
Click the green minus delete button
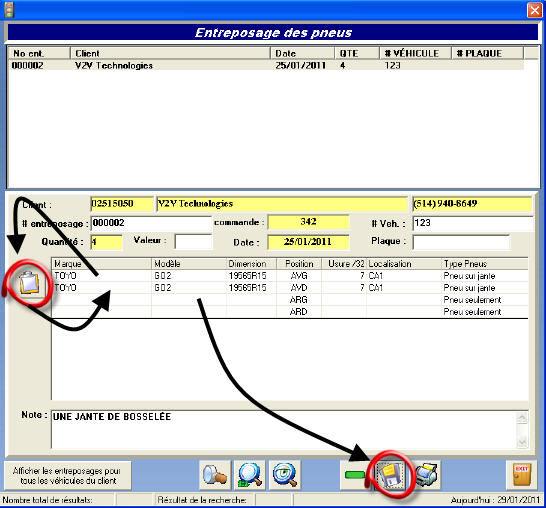pos(355,475)
